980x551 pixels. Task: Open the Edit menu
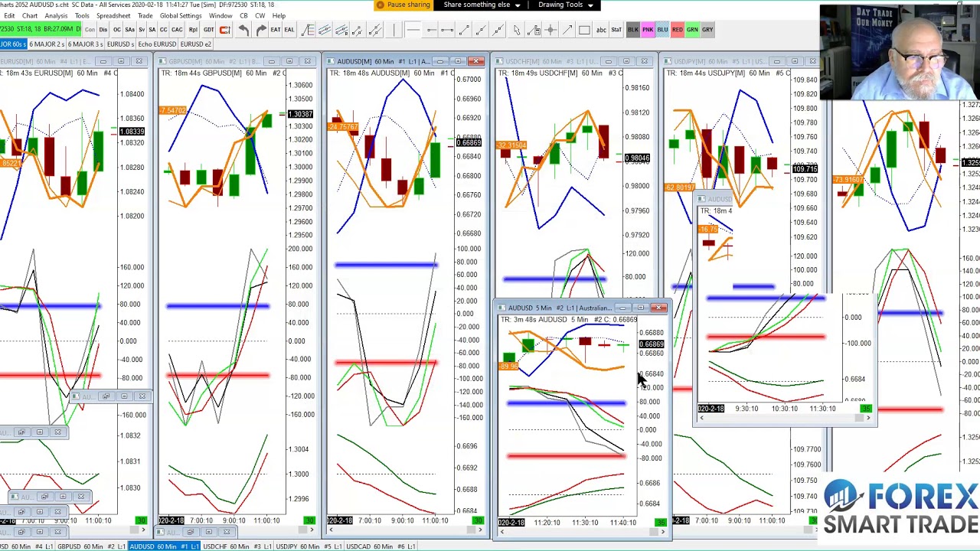(8, 15)
